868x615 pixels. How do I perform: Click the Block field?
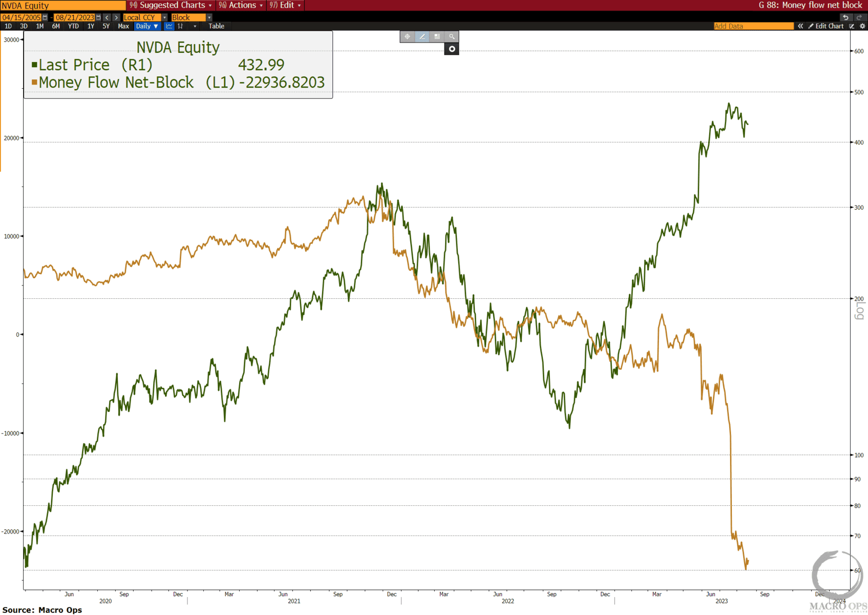188,17
